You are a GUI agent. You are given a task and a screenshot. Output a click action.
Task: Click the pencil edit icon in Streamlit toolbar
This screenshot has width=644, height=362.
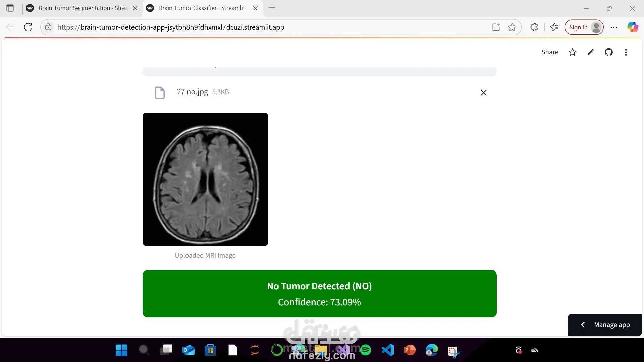coord(590,52)
